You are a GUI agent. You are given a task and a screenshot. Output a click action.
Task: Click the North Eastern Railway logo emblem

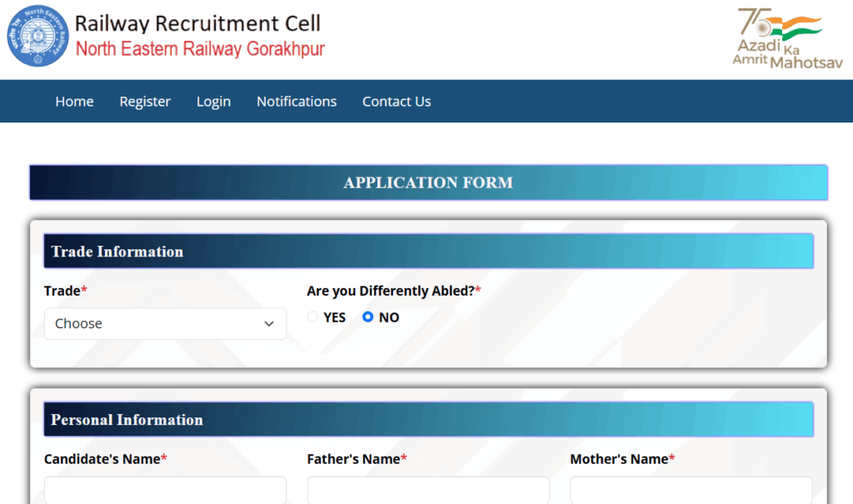38,36
